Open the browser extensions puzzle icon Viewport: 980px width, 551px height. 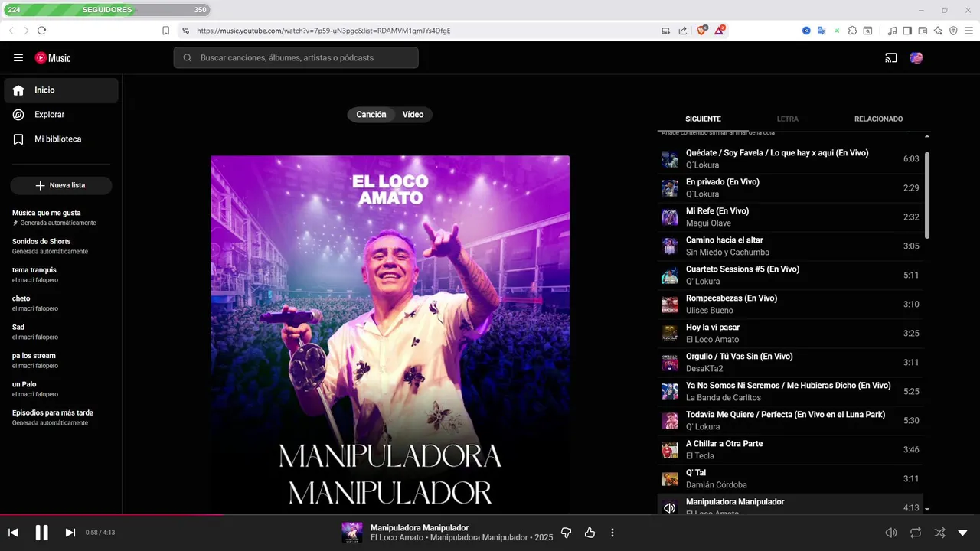[x=852, y=31]
